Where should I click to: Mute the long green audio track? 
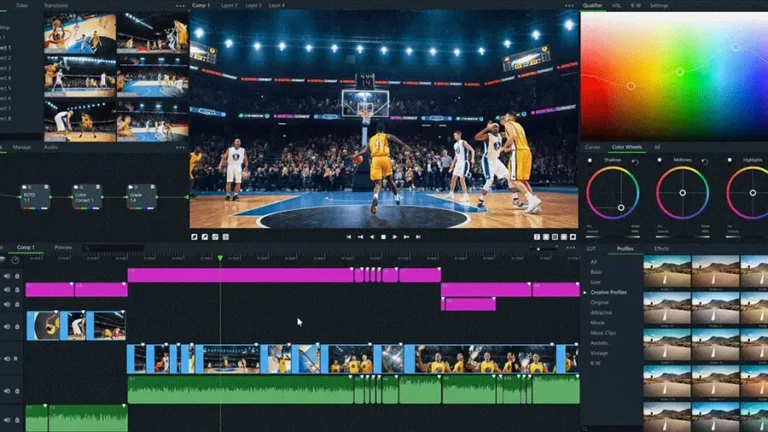click(7, 391)
